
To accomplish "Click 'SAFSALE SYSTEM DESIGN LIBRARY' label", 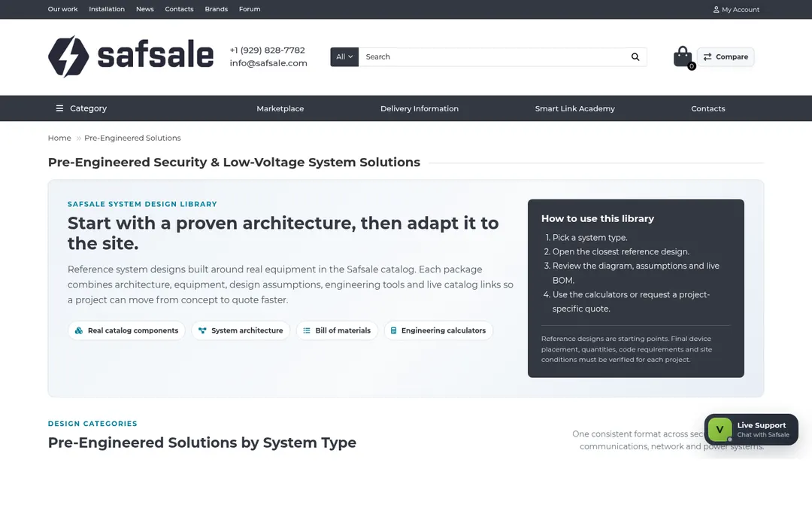I will point(142,204).
